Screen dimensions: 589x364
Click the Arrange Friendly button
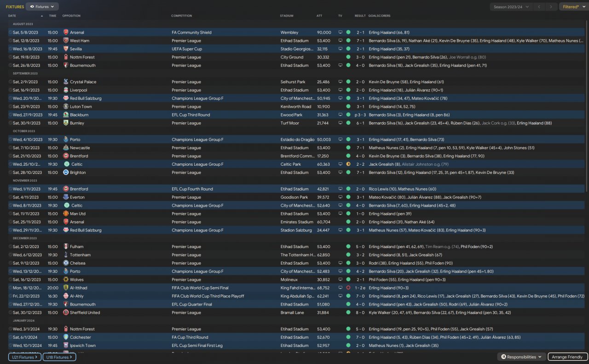568,357
